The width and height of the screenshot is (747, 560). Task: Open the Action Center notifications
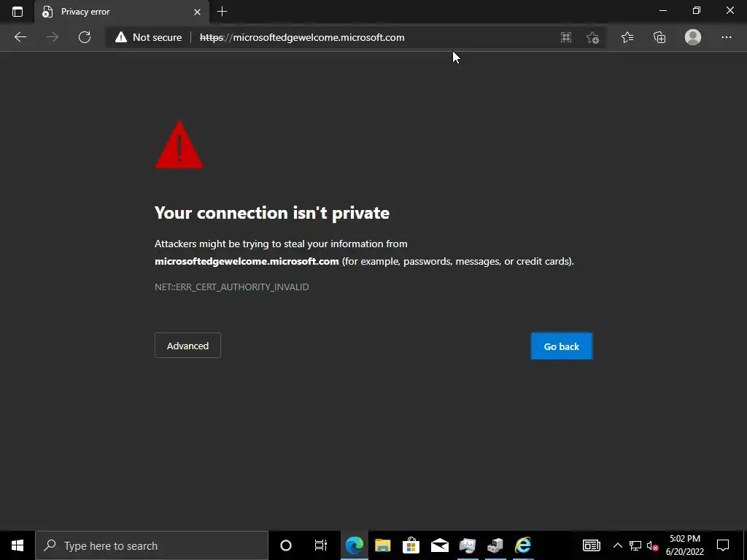tap(723, 545)
